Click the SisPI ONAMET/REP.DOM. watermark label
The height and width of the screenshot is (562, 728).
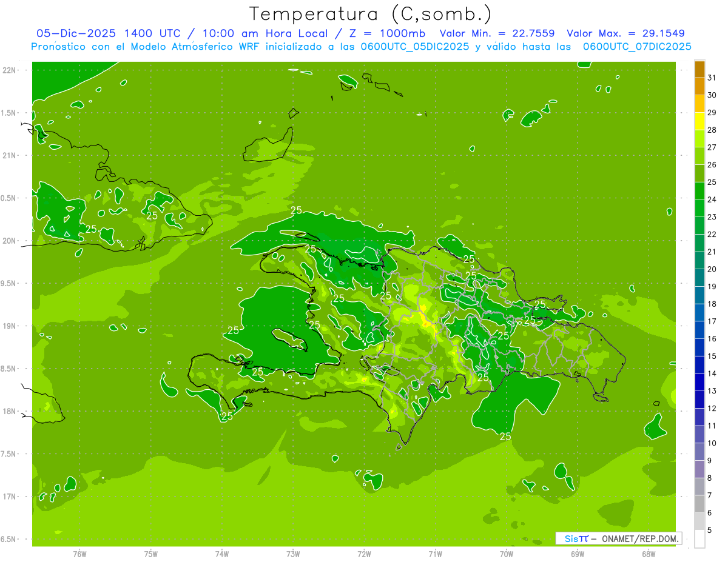(x=619, y=538)
